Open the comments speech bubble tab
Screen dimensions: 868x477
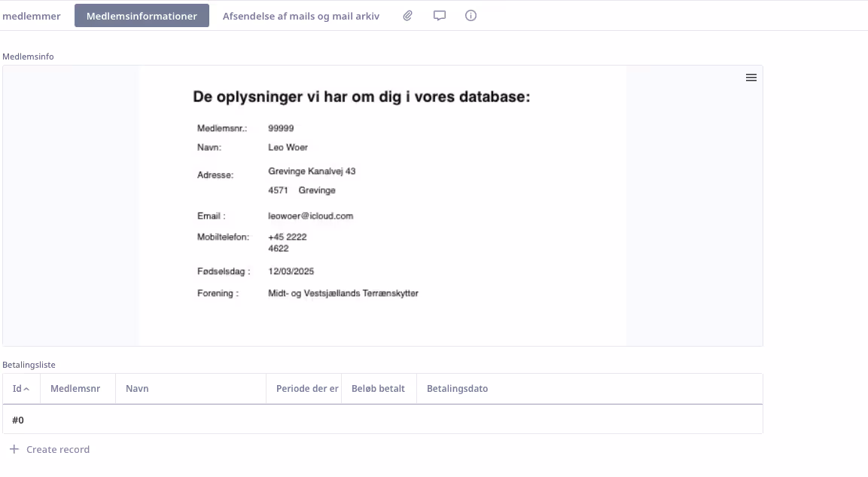[440, 16]
